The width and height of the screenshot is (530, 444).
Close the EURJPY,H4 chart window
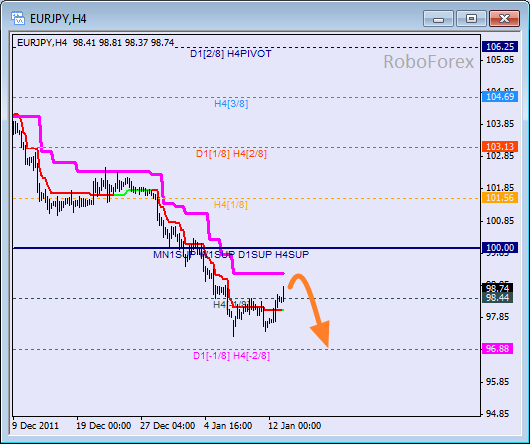tap(504, 19)
